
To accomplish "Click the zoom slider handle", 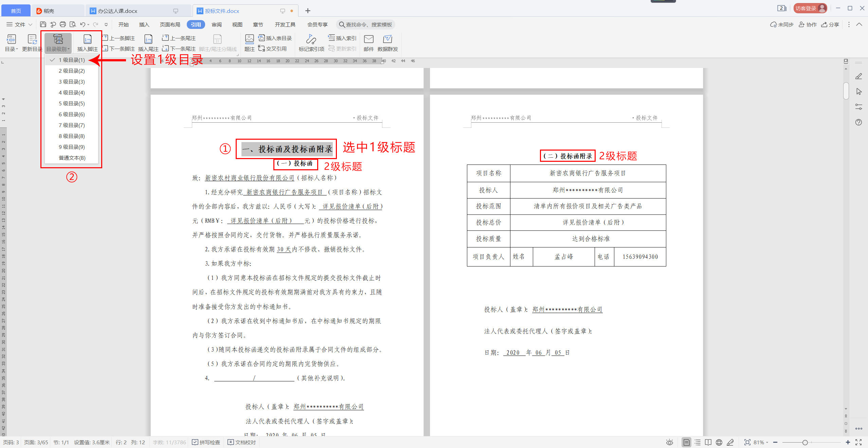I will click(x=805, y=442).
